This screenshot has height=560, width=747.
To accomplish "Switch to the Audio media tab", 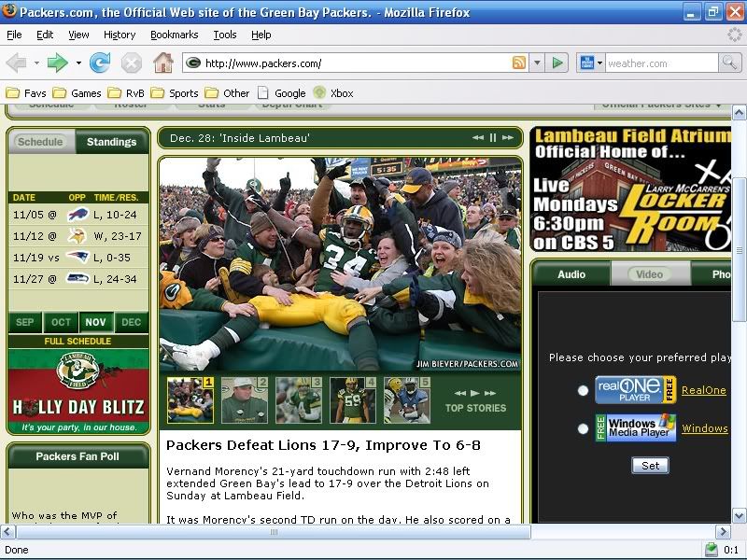I will pyautogui.click(x=571, y=273).
